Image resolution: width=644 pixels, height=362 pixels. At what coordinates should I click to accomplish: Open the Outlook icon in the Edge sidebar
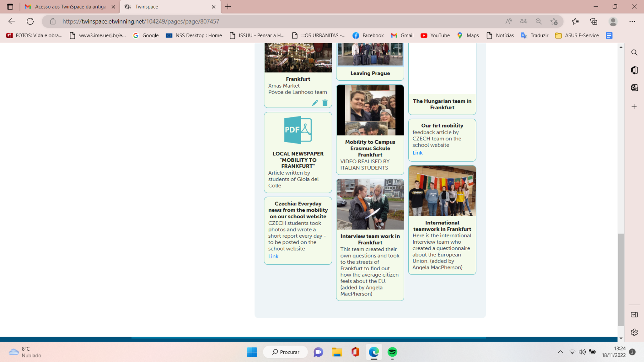tap(634, 88)
